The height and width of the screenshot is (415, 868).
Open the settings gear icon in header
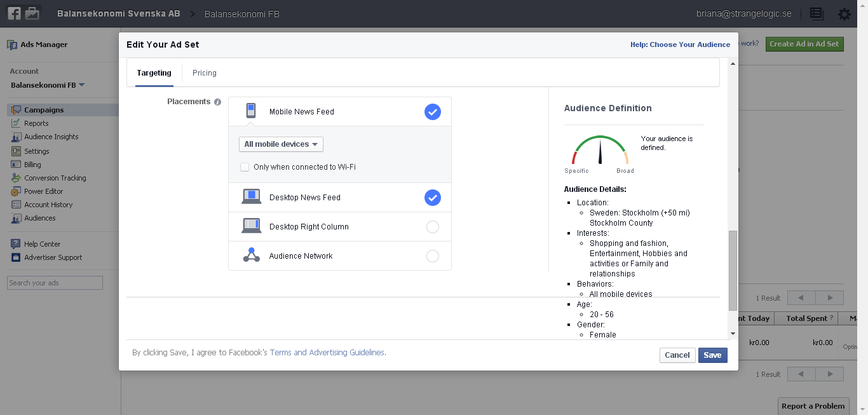[844, 14]
